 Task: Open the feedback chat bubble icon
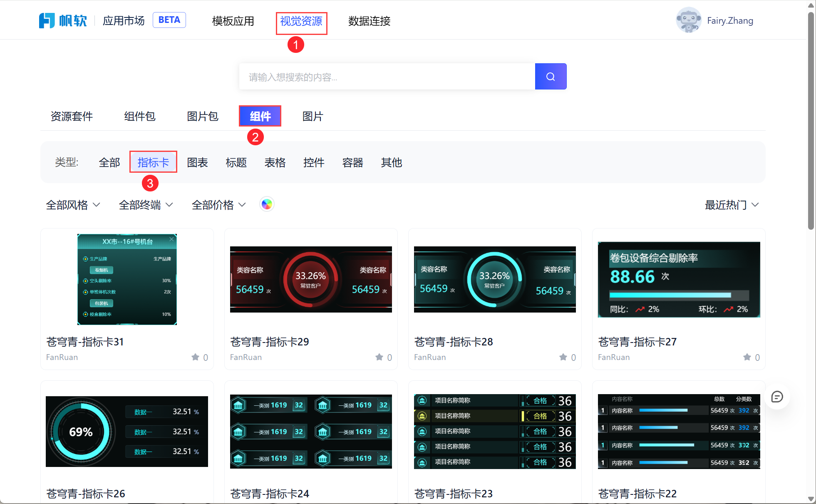[x=776, y=397]
